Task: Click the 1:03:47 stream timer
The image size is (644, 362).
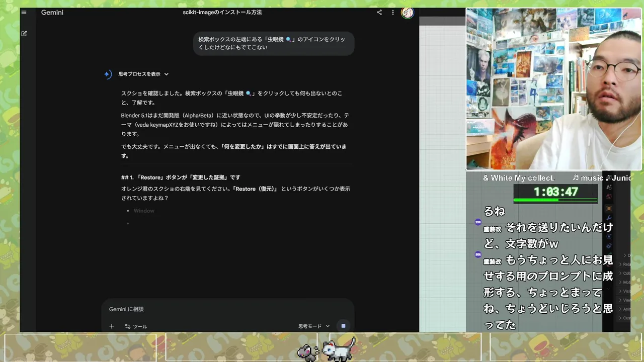Action: pyautogui.click(x=555, y=192)
